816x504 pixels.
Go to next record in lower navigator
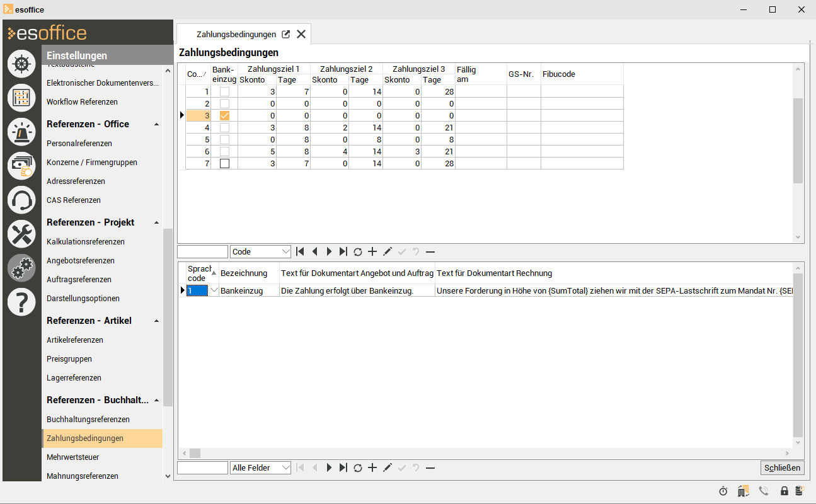(x=329, y=467)
